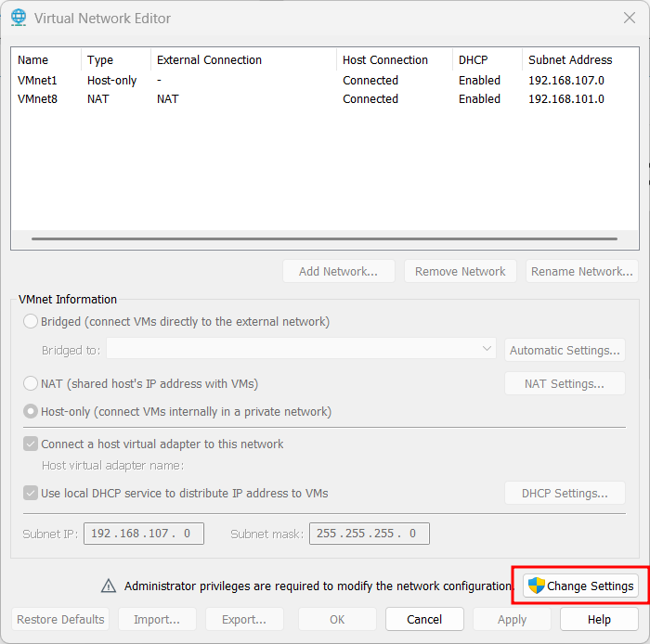Click the Remove Network button
This screenshot has height=644, width=650.
461,271
